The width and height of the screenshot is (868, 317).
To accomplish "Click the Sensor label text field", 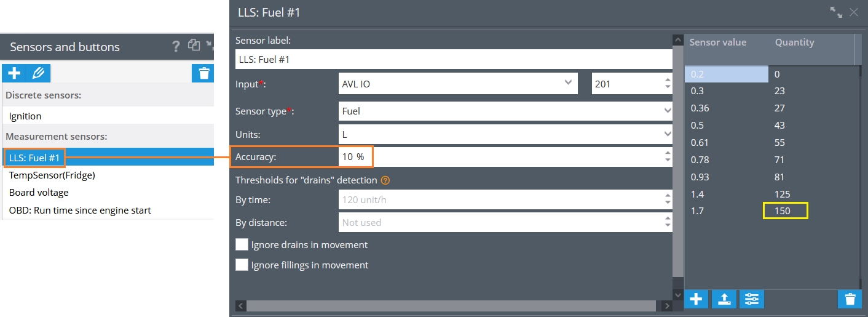I will click(x=453, y=60).
